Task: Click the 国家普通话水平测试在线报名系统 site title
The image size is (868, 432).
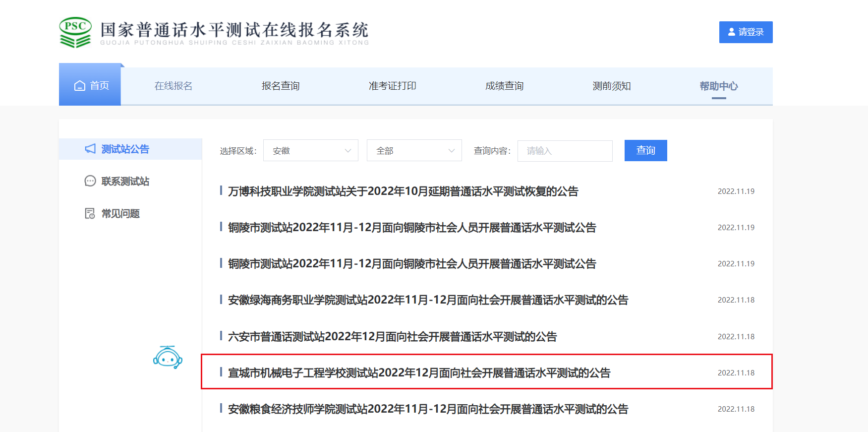Action: 234,30
